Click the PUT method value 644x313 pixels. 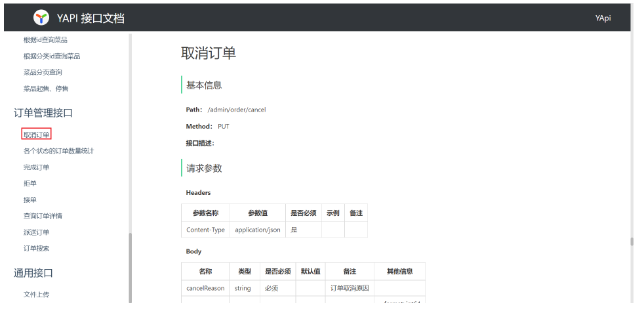click(224, 127)
